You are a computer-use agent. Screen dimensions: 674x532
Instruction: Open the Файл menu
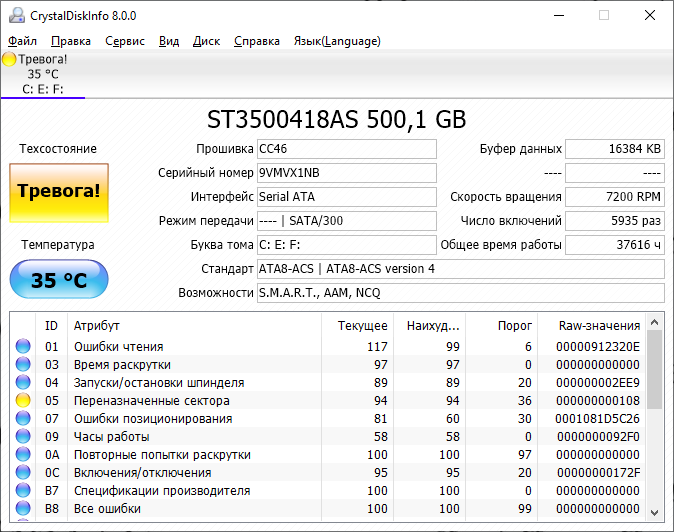[22, 41]
